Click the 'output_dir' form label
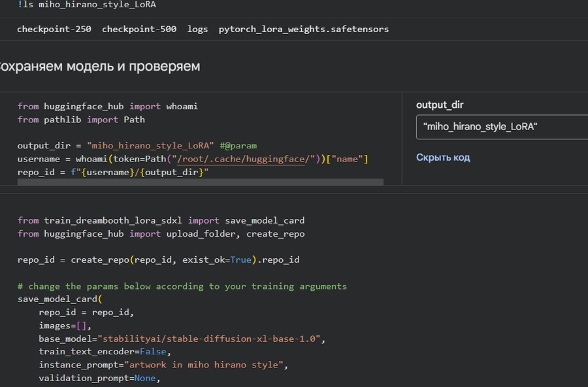588x387 pixels. click(x=440, y=105)
